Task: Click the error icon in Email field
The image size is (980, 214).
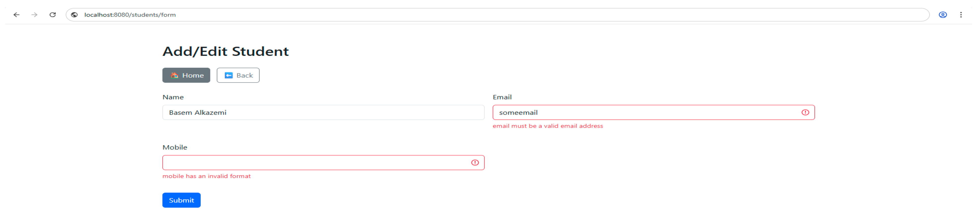Action: click(x=805, y=112)
